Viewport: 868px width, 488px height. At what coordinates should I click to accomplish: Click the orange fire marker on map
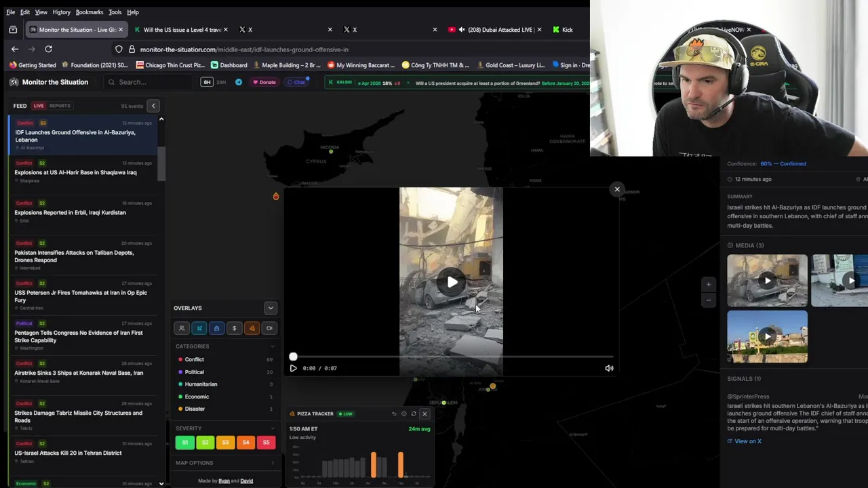pos(276,196)
